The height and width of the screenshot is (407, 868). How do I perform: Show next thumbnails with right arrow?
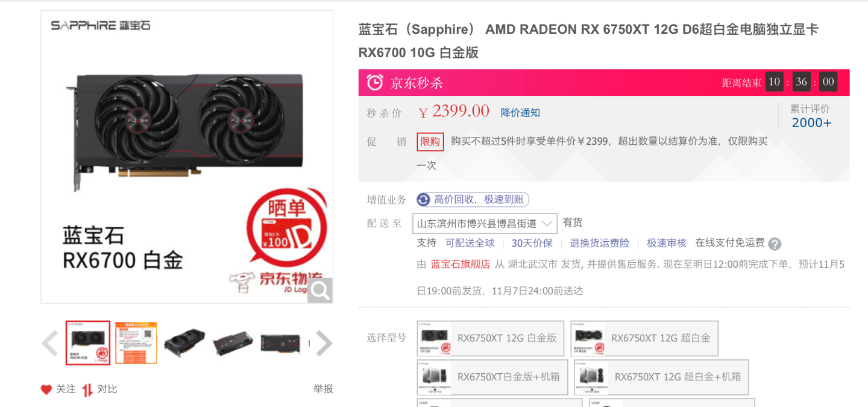pyautogui.click(x=324, y=343)
